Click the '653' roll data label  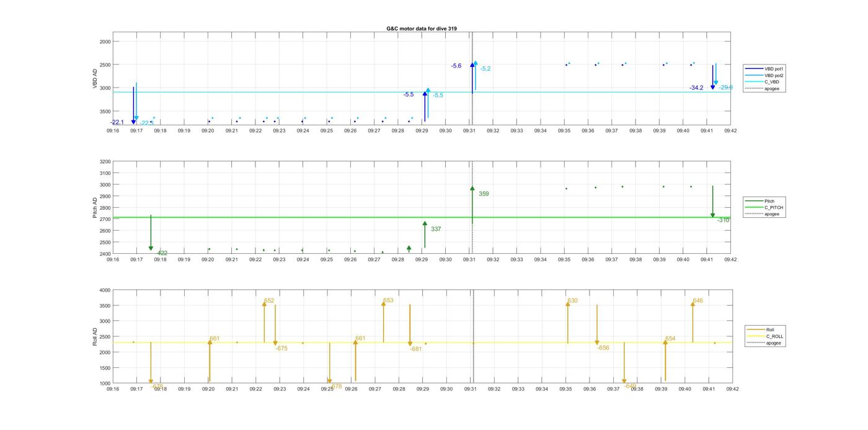tap(388, 300)
